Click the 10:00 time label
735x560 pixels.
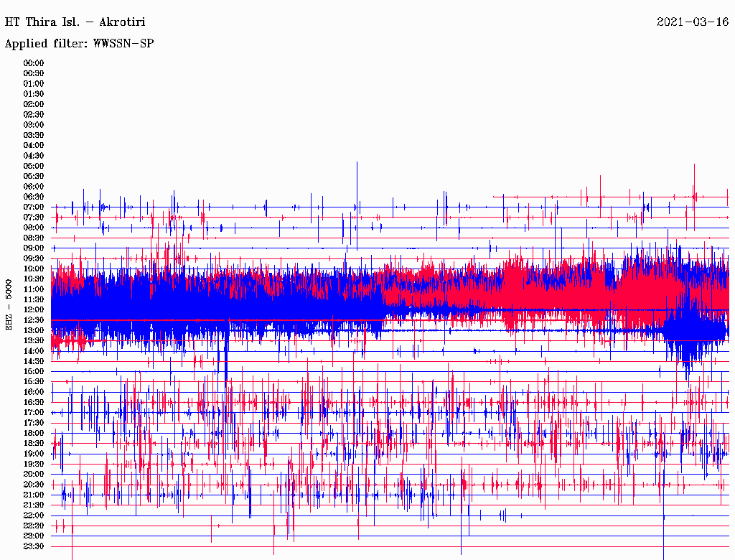34,269
